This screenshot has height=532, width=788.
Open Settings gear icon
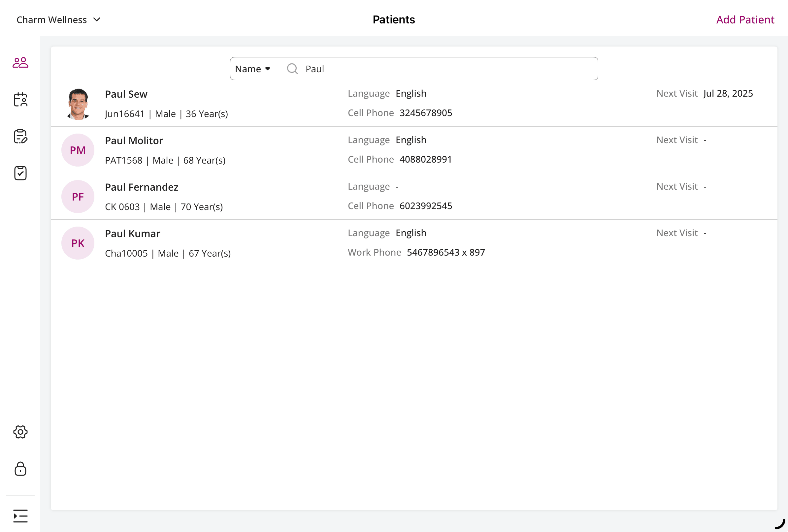coord(20,432)
